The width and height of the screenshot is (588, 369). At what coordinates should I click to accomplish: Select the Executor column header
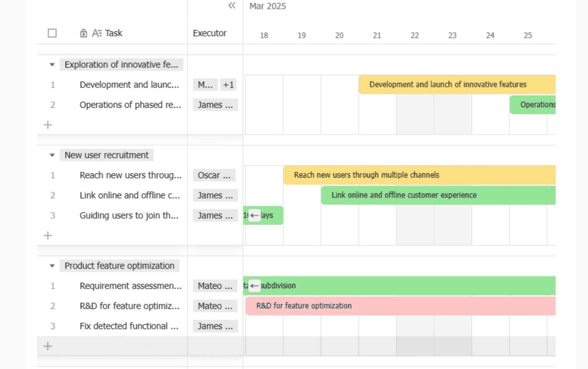(209, 33)
